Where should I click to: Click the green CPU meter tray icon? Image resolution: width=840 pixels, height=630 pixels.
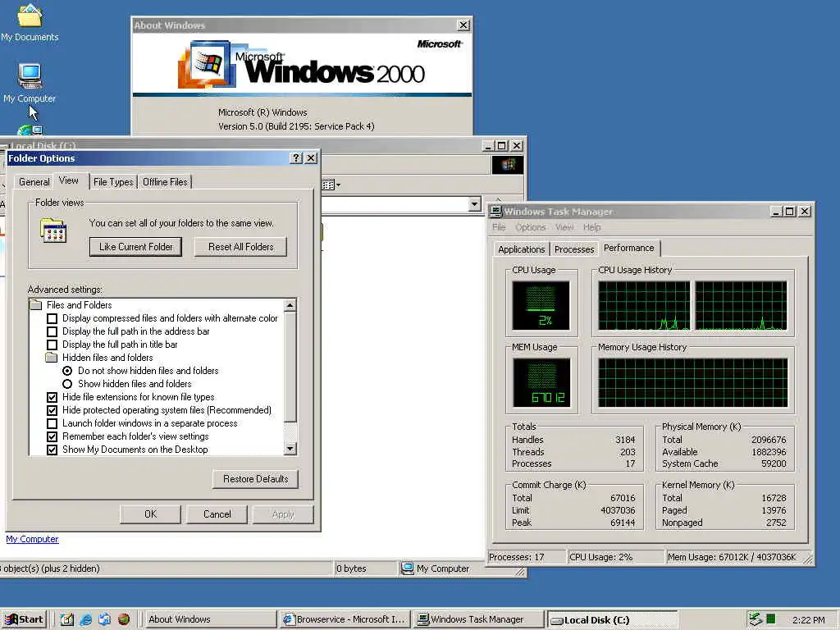[x=771, y=619]
